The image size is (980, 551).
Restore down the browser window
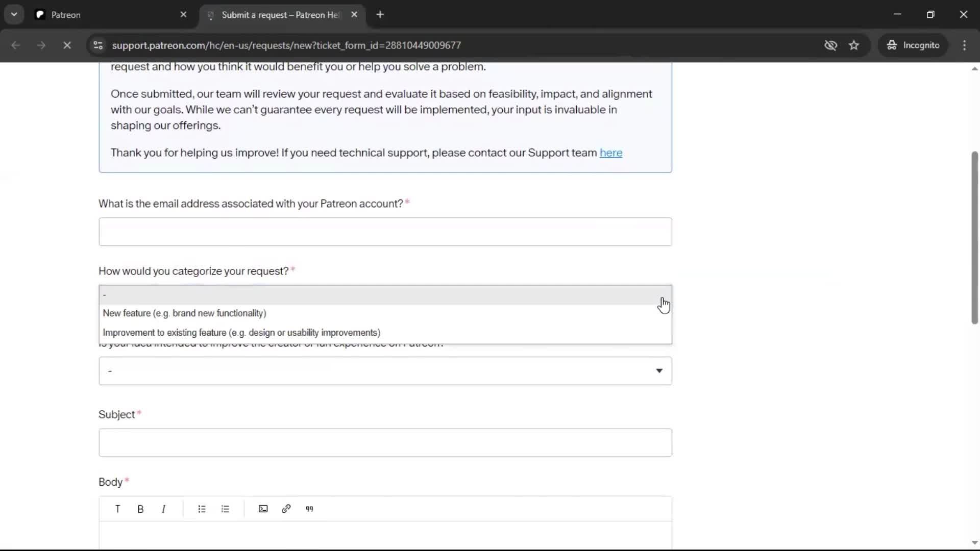930,15
